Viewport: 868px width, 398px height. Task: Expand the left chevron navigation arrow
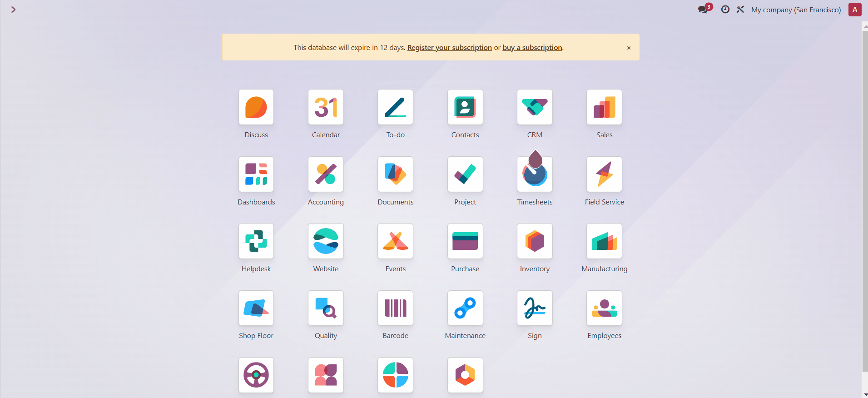[13, 10]
